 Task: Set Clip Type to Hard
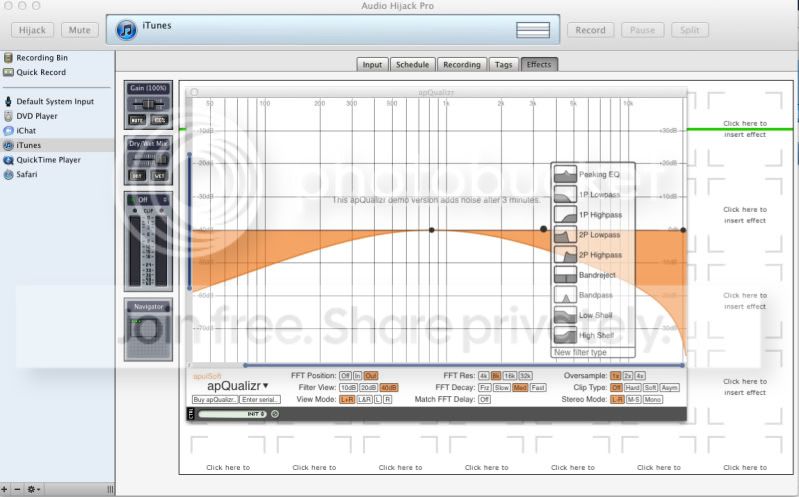pyautogui.click(x=632, y=387)
